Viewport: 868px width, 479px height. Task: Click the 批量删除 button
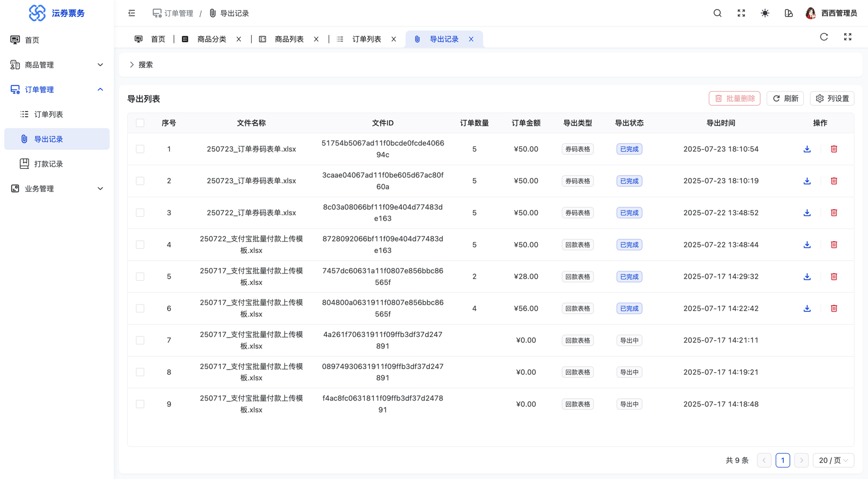coord(734,99)
